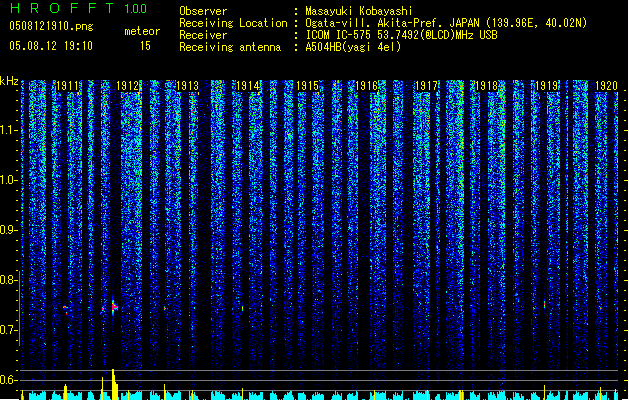Select the location text Ogata-vill. Akita-Pref. JAPAN
Screen dimensions: 629x400
tap(392, 23)
